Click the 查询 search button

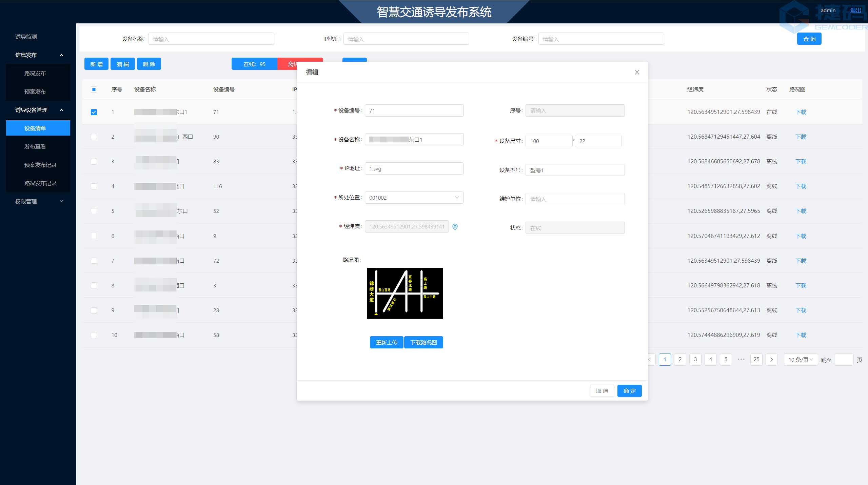(x=810, y=39)
